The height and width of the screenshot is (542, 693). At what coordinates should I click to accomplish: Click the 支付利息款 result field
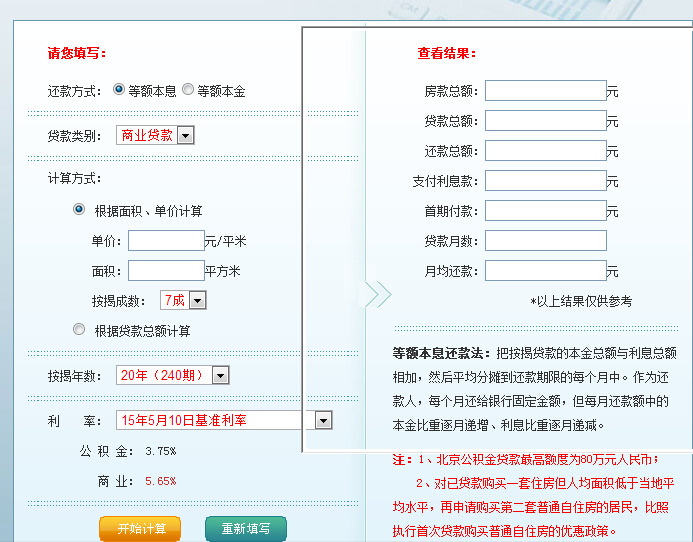coord(546,181)
